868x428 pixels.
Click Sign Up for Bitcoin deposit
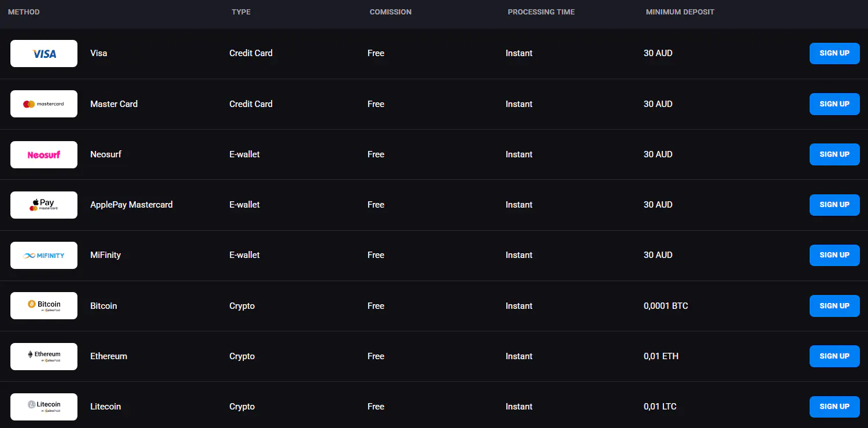click(834, 306)
